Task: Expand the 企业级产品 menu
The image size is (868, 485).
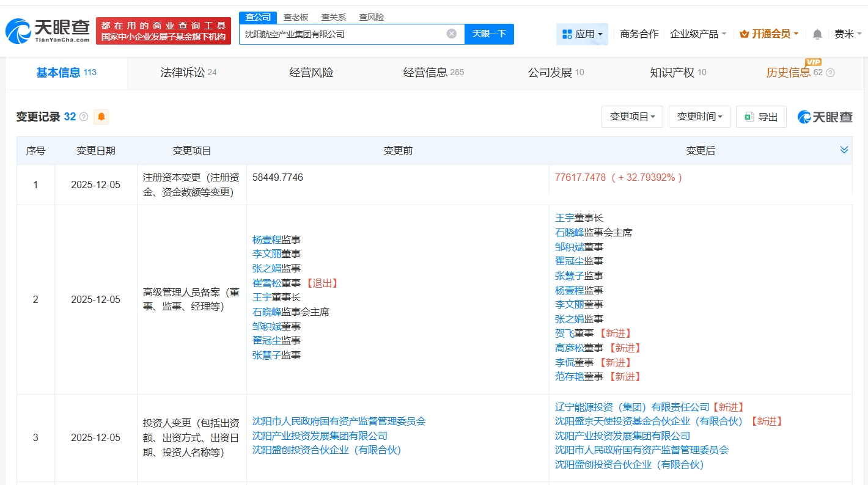Action: click(x=698, y=34)
